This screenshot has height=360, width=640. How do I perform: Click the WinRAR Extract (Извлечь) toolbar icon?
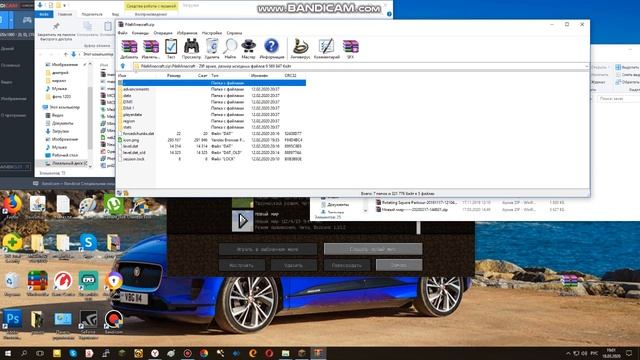coord(151,49)
